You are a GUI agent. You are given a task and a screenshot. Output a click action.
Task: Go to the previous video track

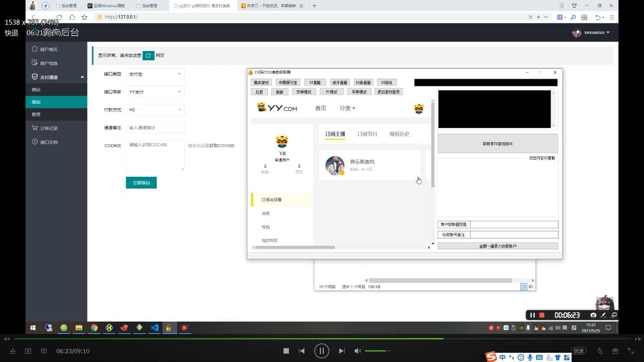pyautogui.click(x=301, y=351)
